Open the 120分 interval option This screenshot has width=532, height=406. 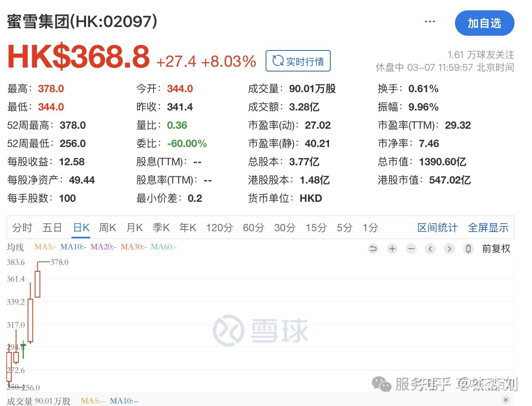pyautogui.click(x=219, y=227)
